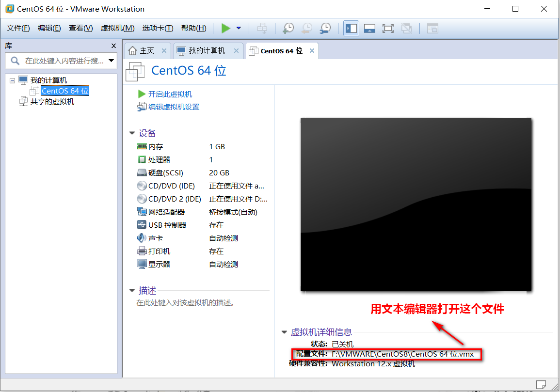This screenshot has width=560, height=392.
Task: Select 共享的虚拟机 in library tree
Action: point(52,102)
